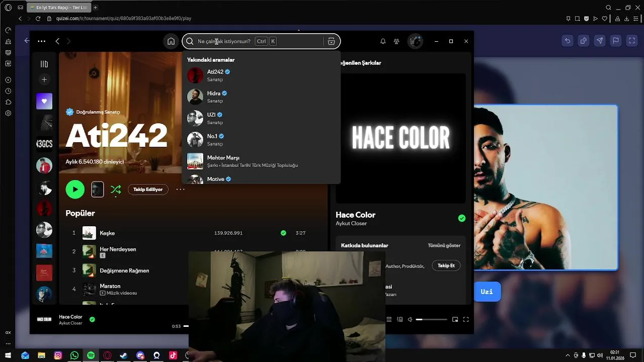This screenshot has width=644, height=362.
Task: Select Motive from recent searches
Action: [x=261, y=178]
